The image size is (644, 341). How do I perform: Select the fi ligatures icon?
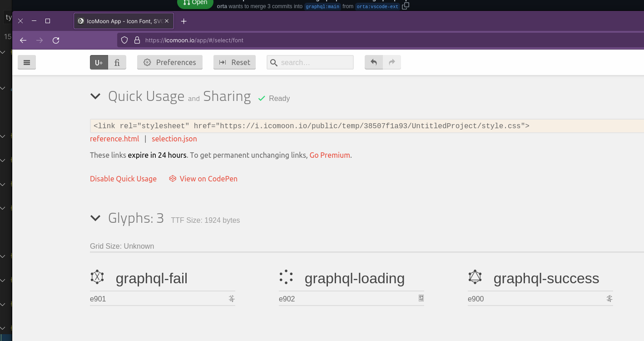pos(117,62)
